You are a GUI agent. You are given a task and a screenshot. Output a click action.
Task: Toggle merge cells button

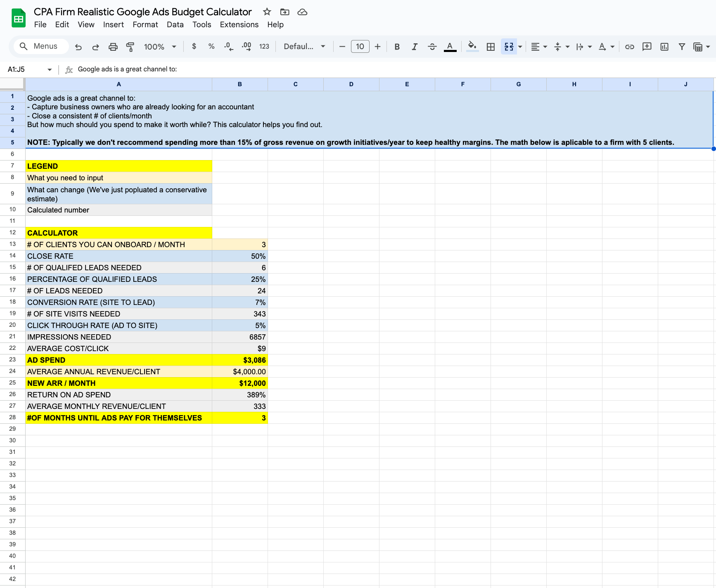[x=509, y=47]
